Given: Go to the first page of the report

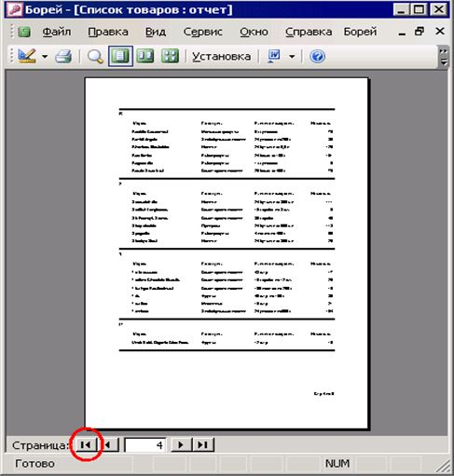Looking at the screenshot, I should click(86, 444).
